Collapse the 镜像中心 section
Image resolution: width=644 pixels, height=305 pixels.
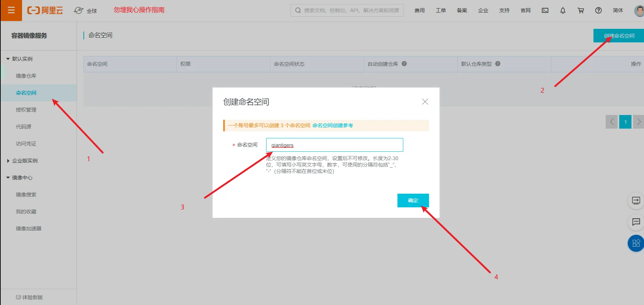tap(8, 178)
